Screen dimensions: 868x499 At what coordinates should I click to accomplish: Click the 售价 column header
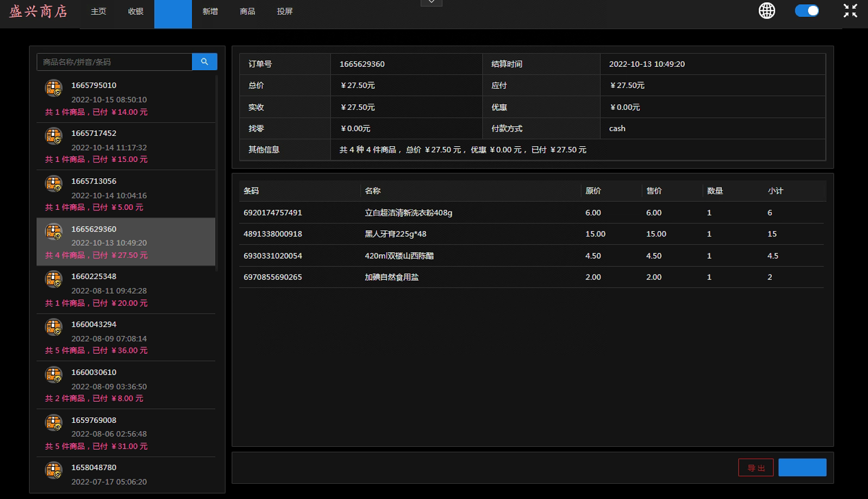(x=654, y=191)
